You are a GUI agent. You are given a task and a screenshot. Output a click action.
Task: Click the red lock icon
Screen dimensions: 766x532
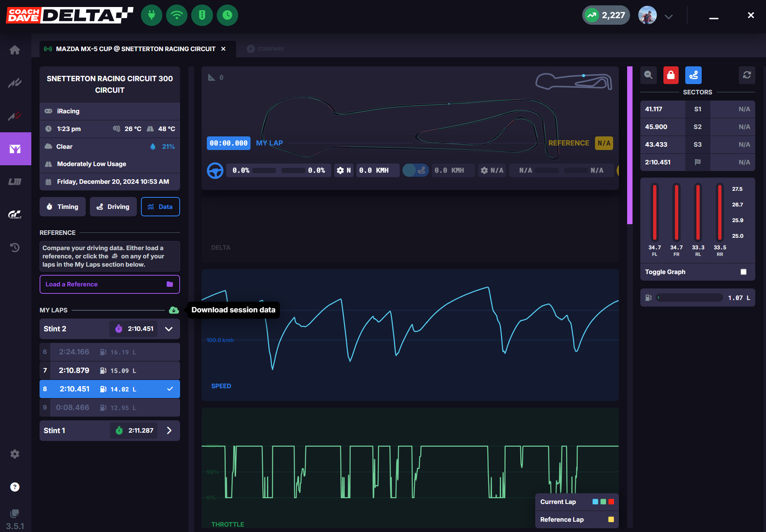[671, 75]
